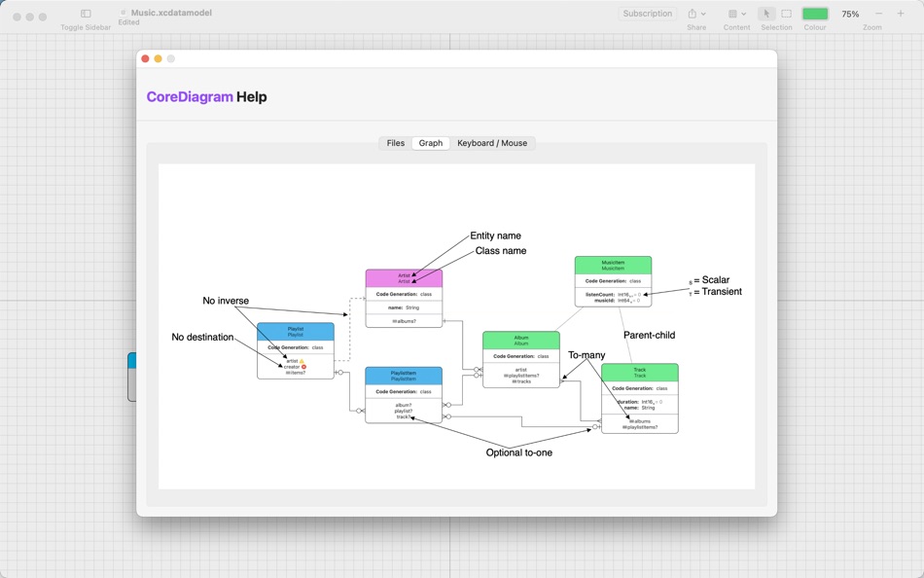Minimize the CoreDiagram Help window
This screenshot has height=578, width=924.
click(x=158, y=58)
